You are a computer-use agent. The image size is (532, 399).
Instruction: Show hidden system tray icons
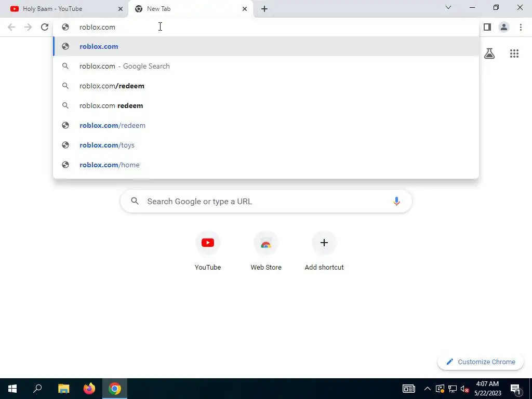pos(428,389)
